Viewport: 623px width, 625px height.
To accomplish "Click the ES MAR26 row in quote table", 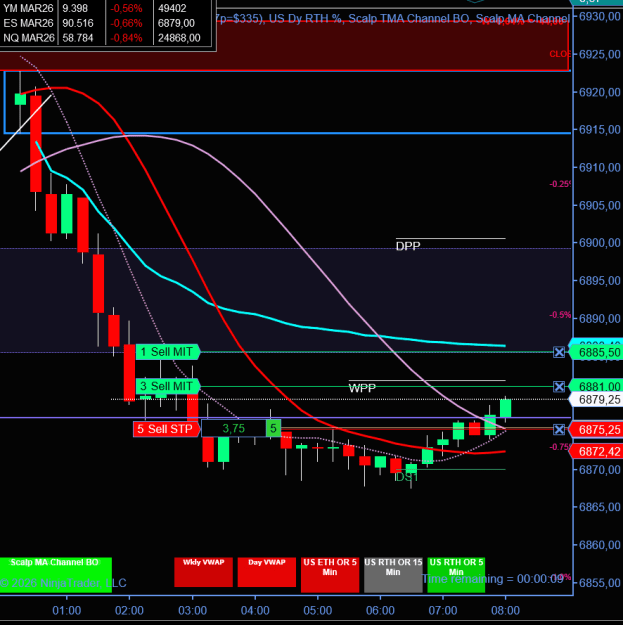I will [x=106, y=23].
